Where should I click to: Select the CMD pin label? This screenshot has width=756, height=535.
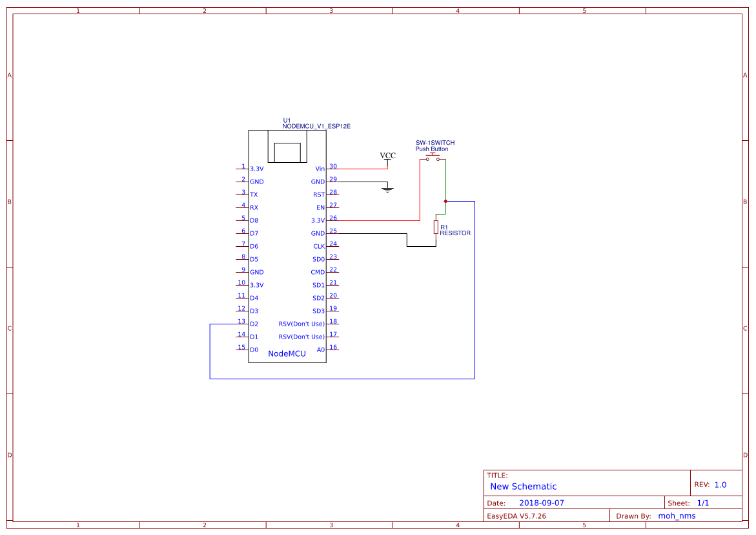[318, 273]
